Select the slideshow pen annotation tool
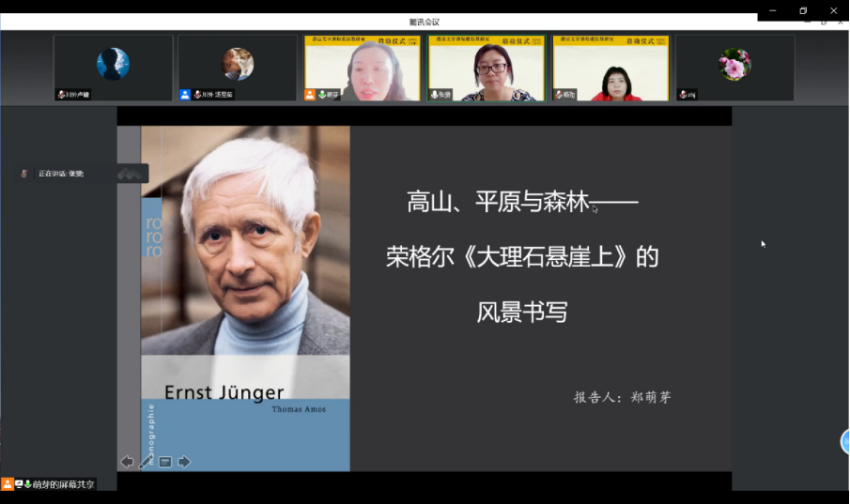Image resolution: width=850 pixels, height=504 pixels. [x=146, y=462]
